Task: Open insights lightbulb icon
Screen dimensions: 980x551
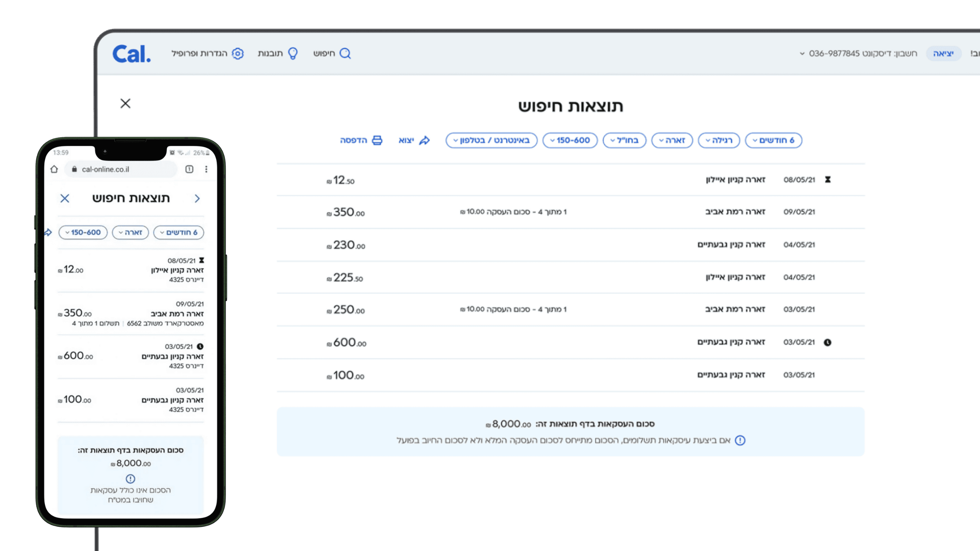Action: [293, 54]
